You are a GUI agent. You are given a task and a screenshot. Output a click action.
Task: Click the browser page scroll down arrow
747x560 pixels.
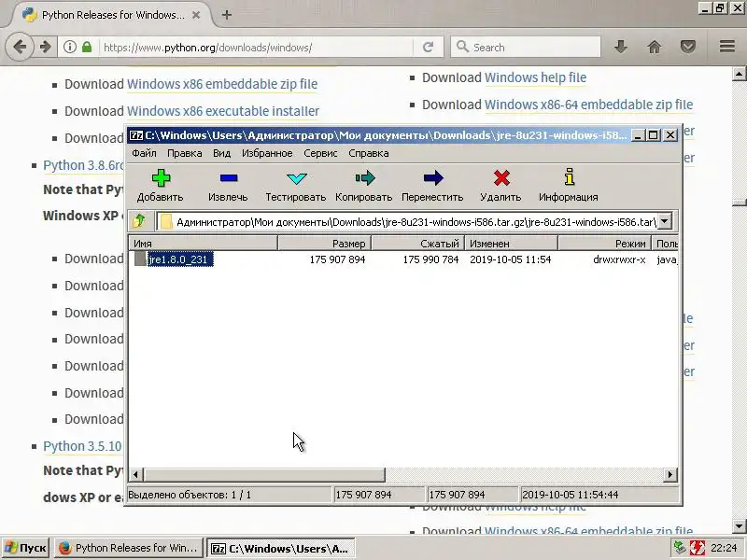click(x=739, y=526)
